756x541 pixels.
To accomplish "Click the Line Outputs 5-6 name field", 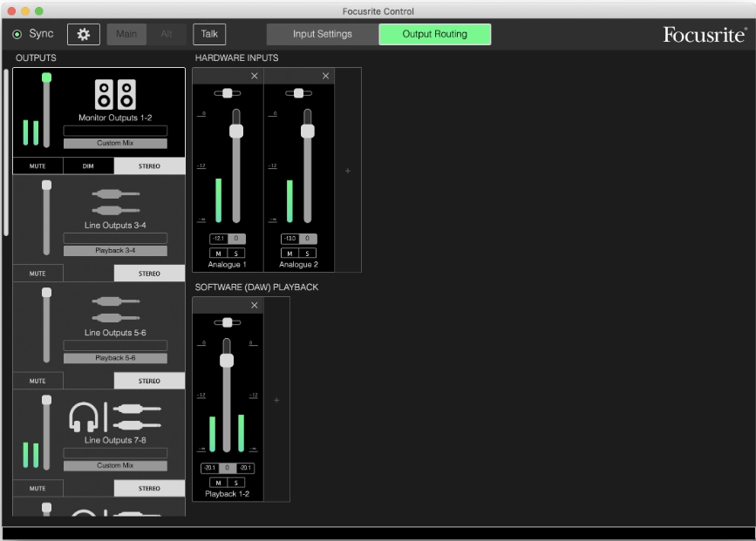I will coord(115,345).
